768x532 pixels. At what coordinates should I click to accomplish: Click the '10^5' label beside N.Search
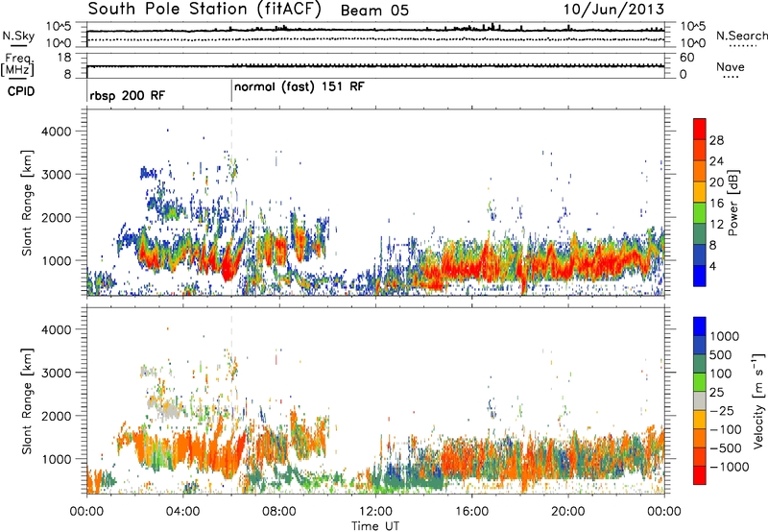[693, 27]
